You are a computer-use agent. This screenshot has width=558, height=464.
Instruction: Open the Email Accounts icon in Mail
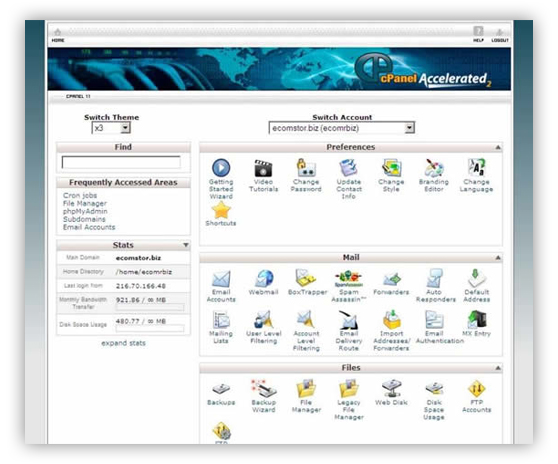pos(221,278)
